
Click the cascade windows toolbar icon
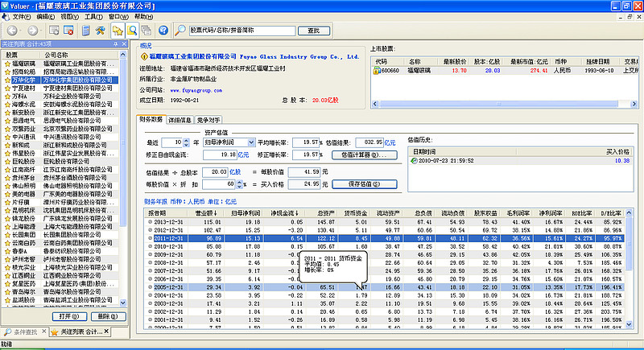click(x=147, y=31)
